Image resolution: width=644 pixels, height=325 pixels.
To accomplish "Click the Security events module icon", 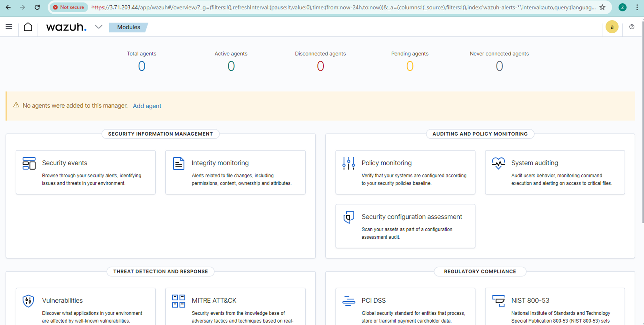I will click(x=29, y=163).
